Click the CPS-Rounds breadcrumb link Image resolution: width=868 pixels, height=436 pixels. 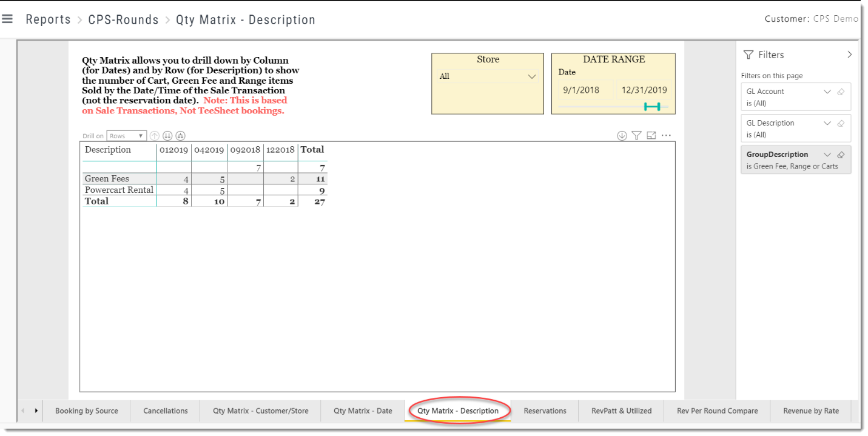coord(123,19)
